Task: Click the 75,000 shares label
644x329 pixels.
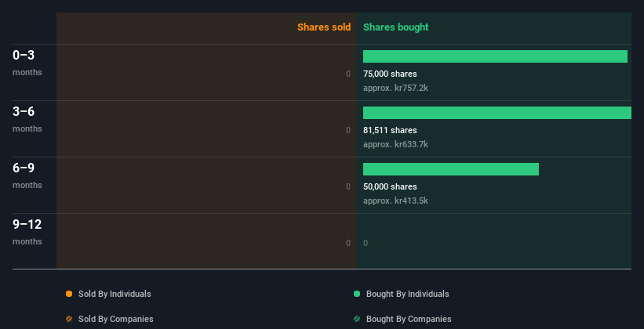Action: (x=390, y=74)
